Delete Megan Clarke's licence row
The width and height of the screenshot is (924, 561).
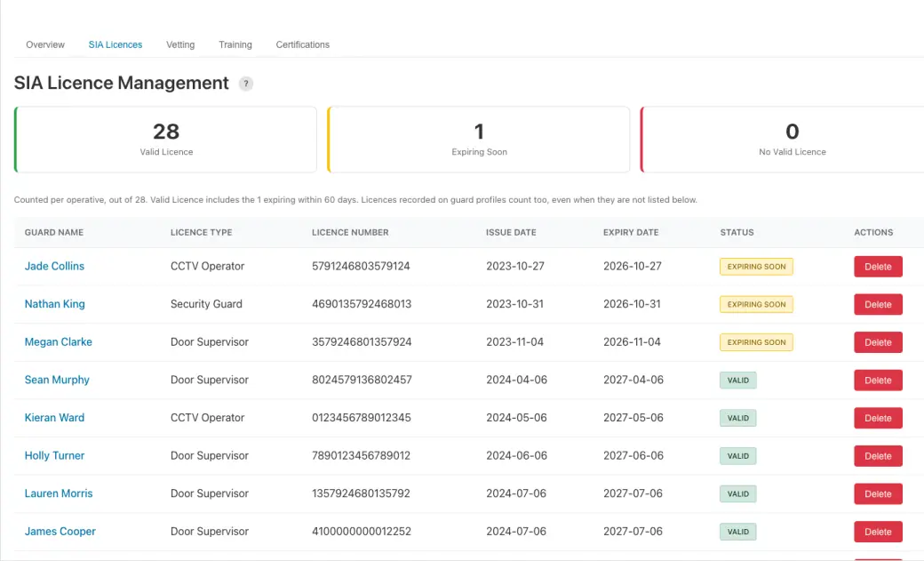(878, 342)
